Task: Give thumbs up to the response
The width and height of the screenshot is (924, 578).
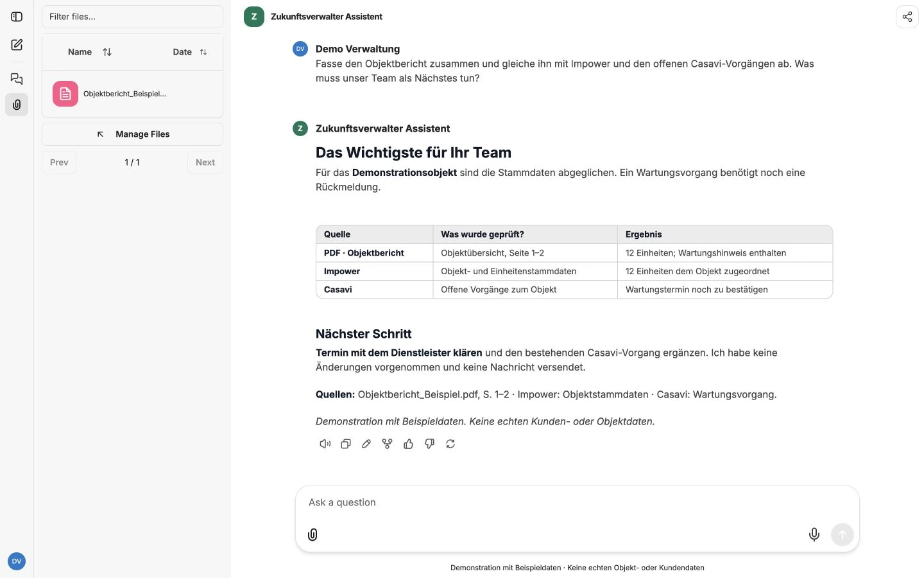Action: coord(408,444)
